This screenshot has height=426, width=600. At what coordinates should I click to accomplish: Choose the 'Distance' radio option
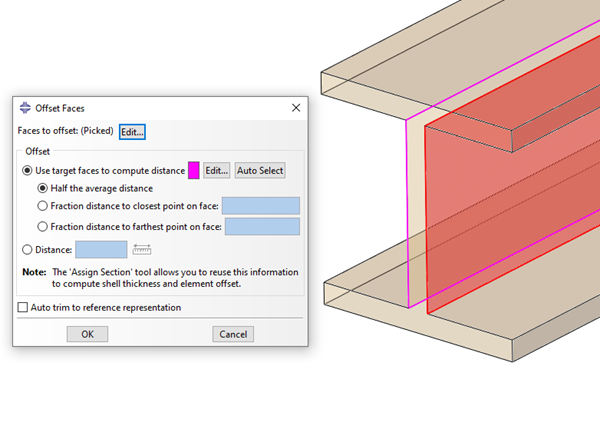[27, 250]
